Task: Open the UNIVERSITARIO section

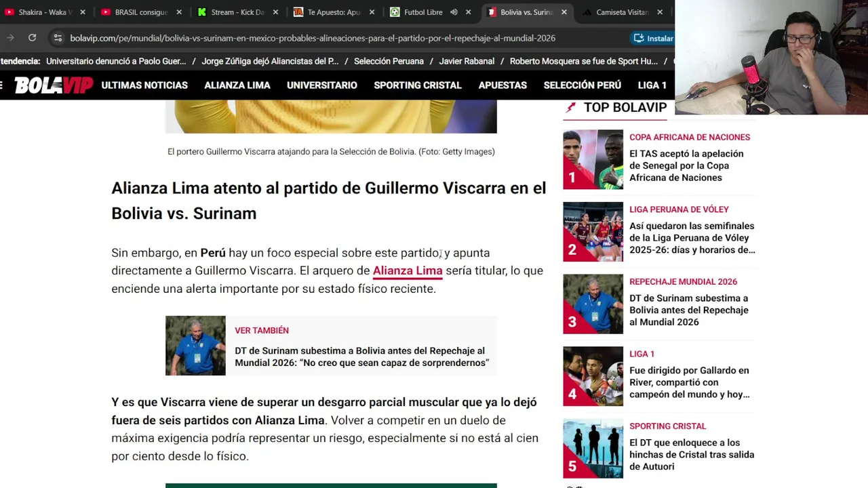Action: [x=322, y=85]
